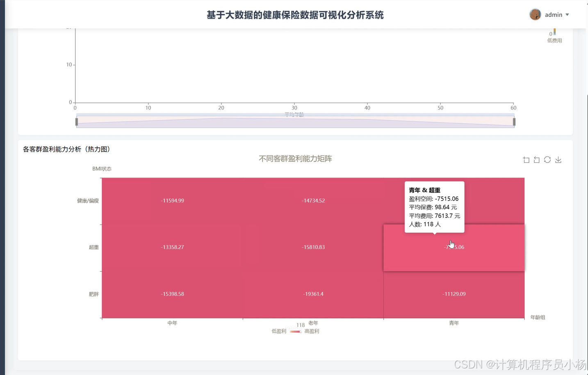Click the admin user avatar
The height and width of the screenshot is (375, 588).
535,15
